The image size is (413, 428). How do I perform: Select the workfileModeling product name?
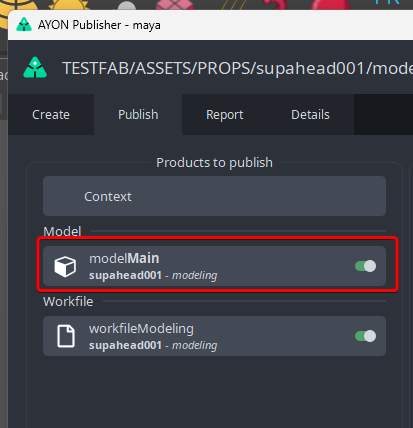(141, 329)
